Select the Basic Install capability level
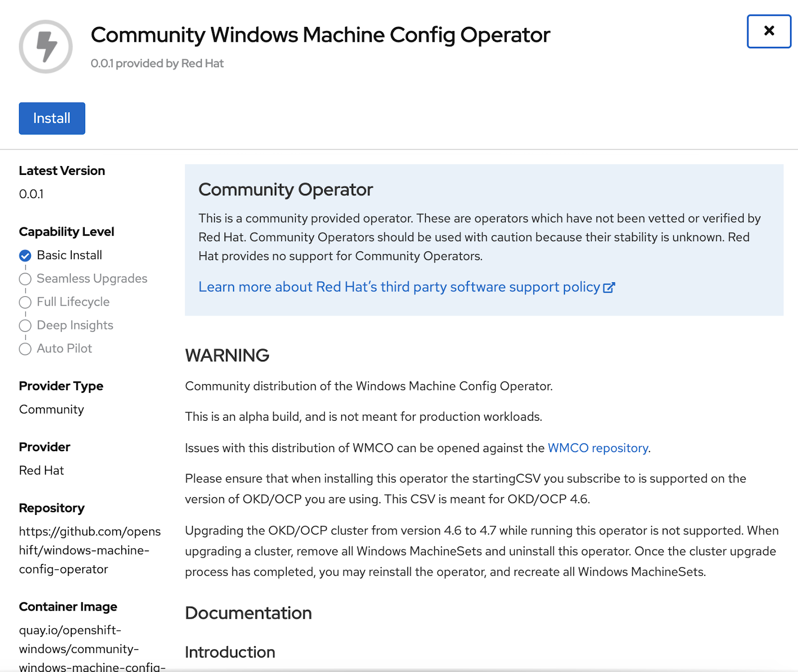 [69, 255]
